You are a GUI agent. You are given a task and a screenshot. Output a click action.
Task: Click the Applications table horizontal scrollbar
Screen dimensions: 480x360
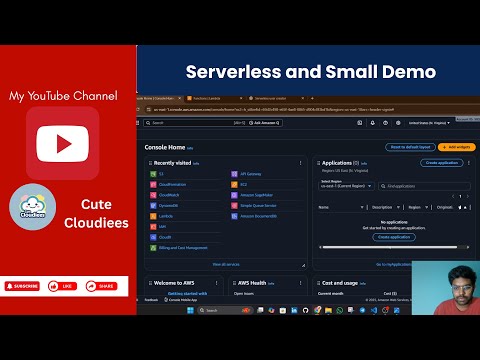pos(390,247)
